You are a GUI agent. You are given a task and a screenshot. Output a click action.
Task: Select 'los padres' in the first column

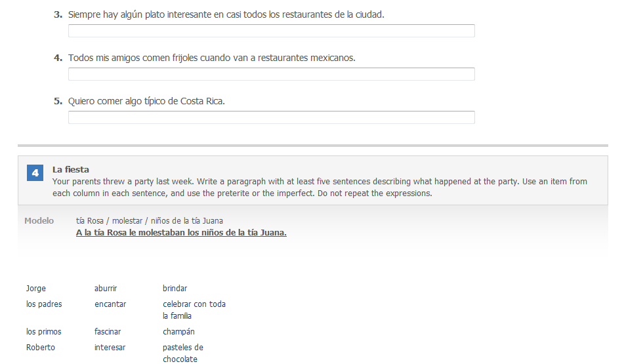(44, 304)
